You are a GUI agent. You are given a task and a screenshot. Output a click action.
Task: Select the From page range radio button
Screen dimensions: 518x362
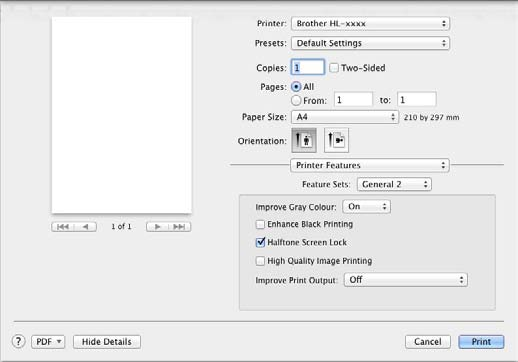pyautogui.click(x=296, y=100)
